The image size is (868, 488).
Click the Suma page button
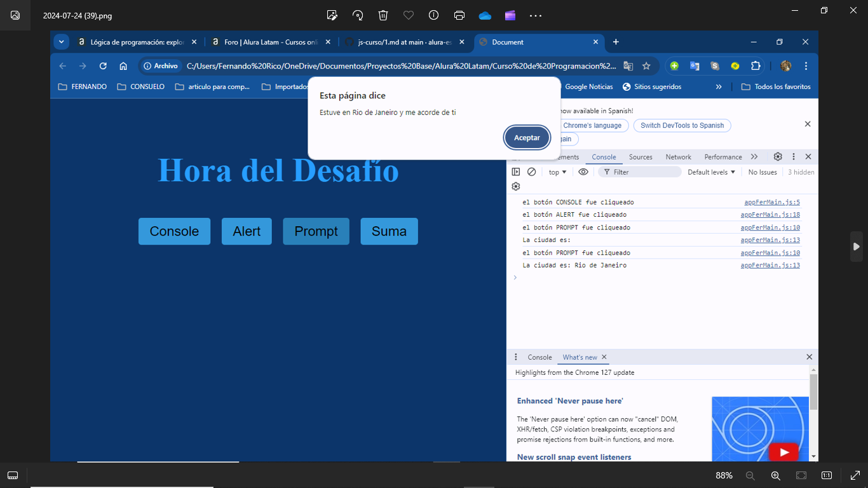pyautogui.click(x=389, y=231)
